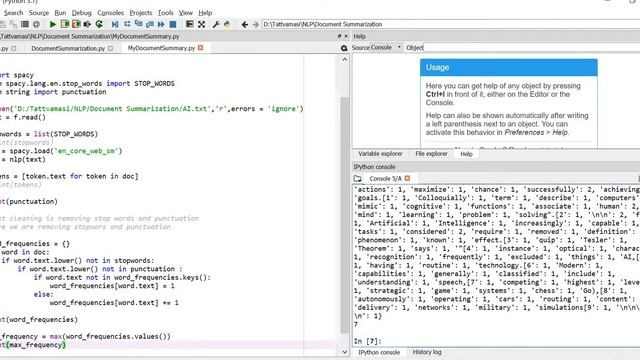Image resolution: width=640 pixels, height=360 pixels.
Task: Step out and return with the debug icon
Action: click(150, 24)
